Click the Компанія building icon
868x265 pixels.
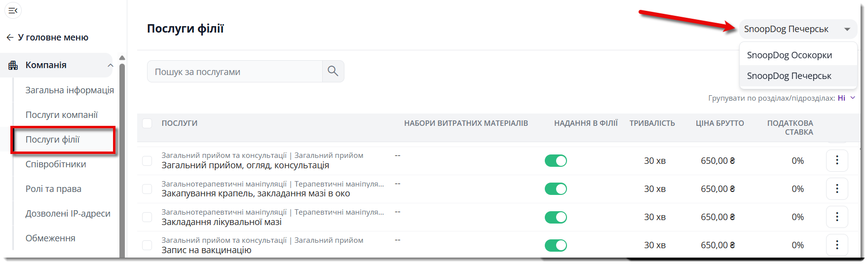click(13, 65)
